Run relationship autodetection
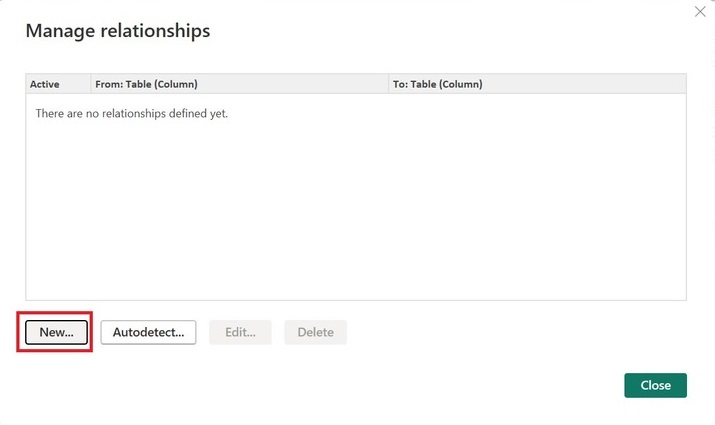This screenshot has height=425, width=715. (148, 332)
